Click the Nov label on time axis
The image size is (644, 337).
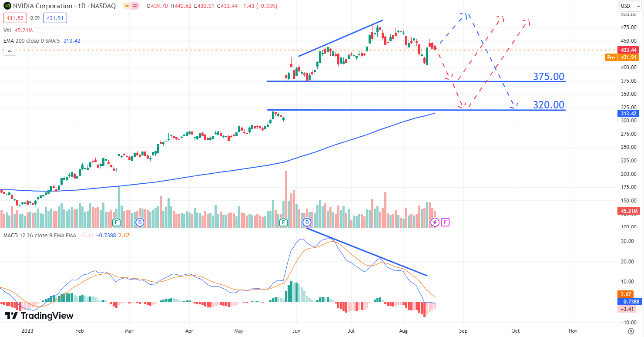click(x=573, y=330)
